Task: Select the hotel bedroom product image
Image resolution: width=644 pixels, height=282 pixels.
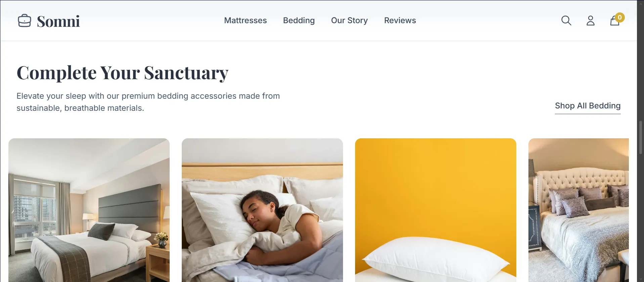Action: [x=89, y=210]
